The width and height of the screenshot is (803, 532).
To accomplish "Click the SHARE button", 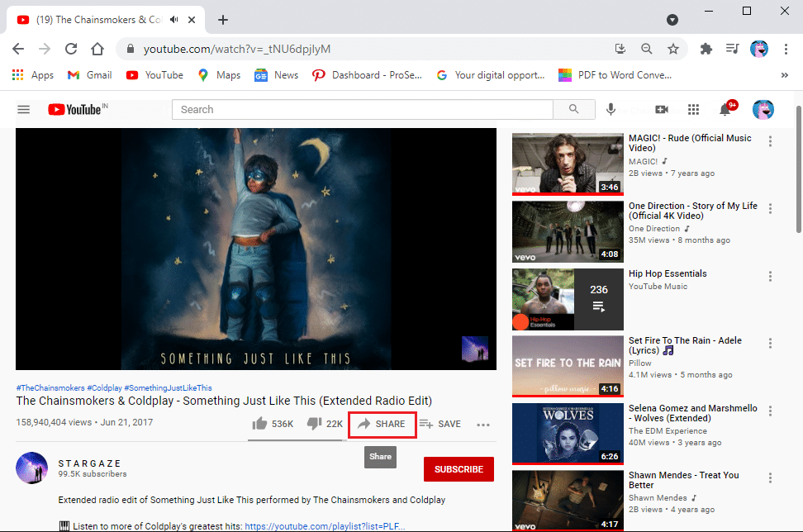I will coord(382,425).
